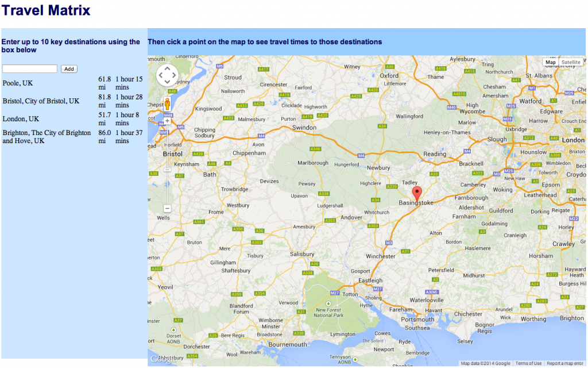Image resolution: width=588 pixels, height=369 pixels.
Task: Click Yeovil on the map
Action: [165, 287]
